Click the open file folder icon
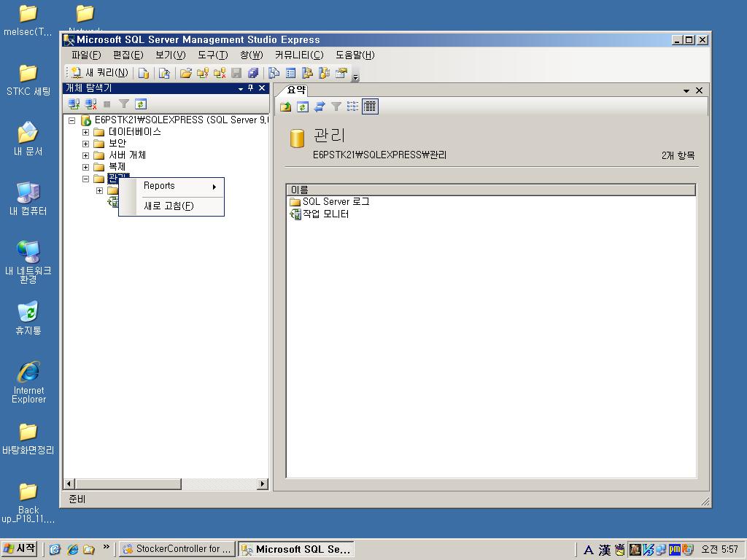Viewport: 747px width, 560px height. click(x=186, y=73)
